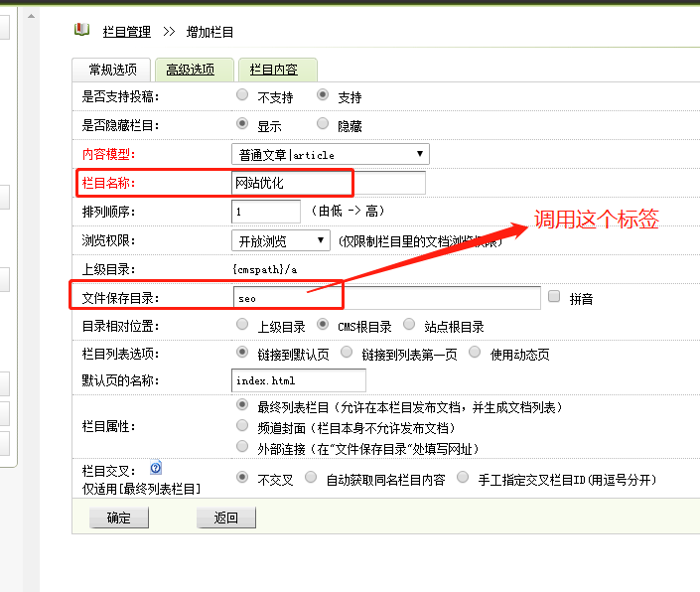Select 上级目录 radio for directory position
Image resolution: width=700 pixels, height=592 pixels.
pyautogui.click(x=242, y=325)
